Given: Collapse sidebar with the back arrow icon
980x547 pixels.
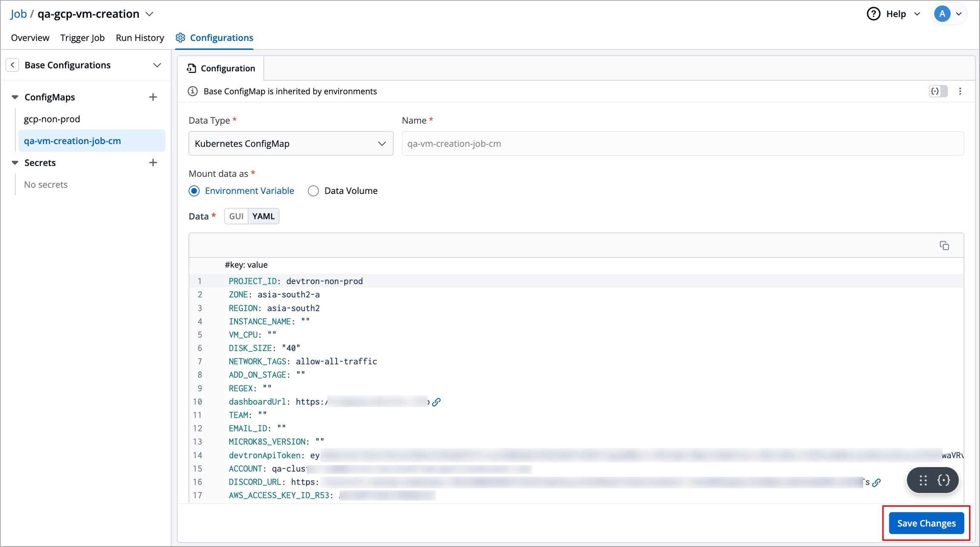Looking at the screenshot, I should pyautogui.click(x=12, y=65).
